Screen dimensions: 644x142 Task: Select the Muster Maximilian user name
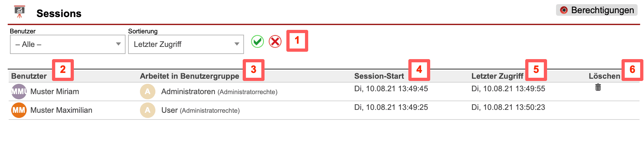(x=61, y=110)
